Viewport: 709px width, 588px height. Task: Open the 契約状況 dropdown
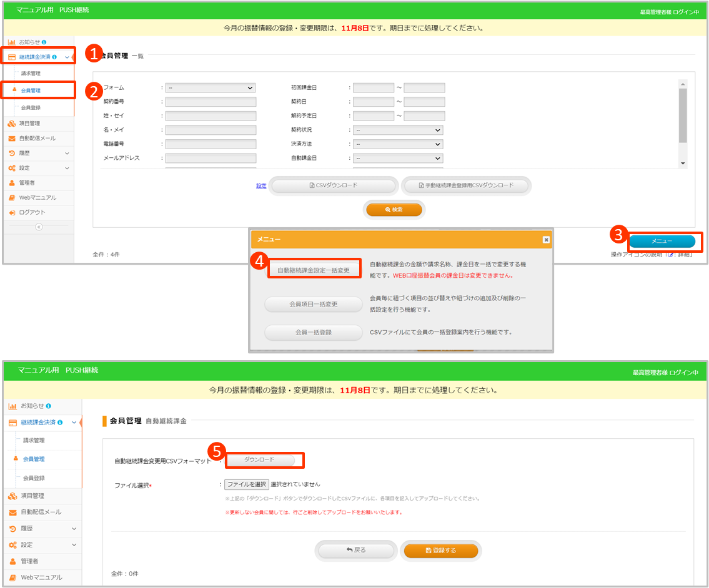click(x=398, y=130)
